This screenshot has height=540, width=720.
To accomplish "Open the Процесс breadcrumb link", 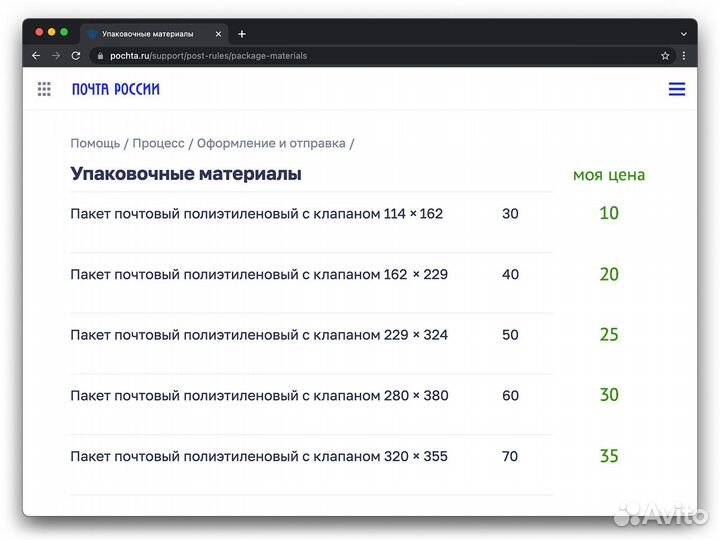I will click(158, 143).
